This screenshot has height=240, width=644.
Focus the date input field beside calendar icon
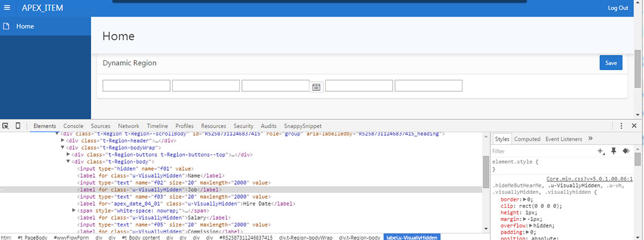point(276,86)
